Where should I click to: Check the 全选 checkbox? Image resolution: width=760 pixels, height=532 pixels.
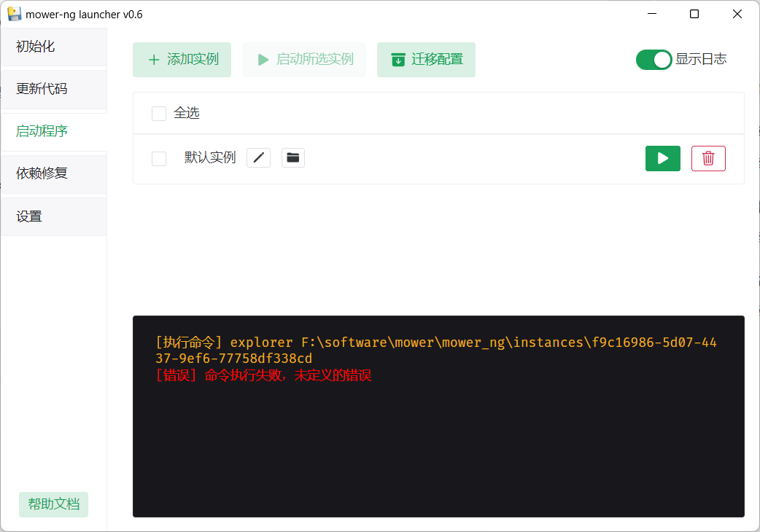(x=159, y=113)
